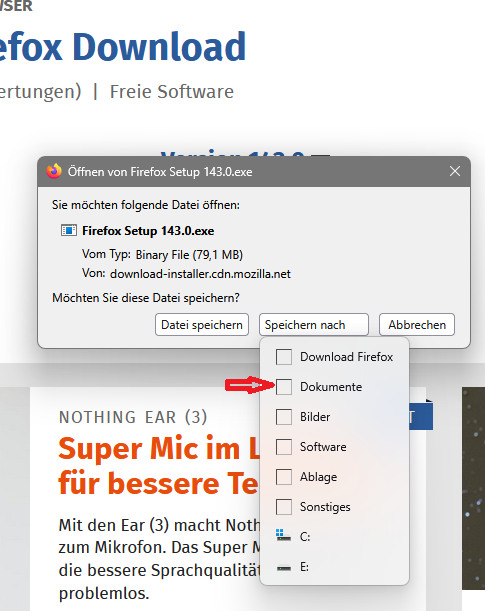Screen dimensions: 485x611
Task: Click the Möchten Sie diese Datei speichern? text
Action: [146, 298]
